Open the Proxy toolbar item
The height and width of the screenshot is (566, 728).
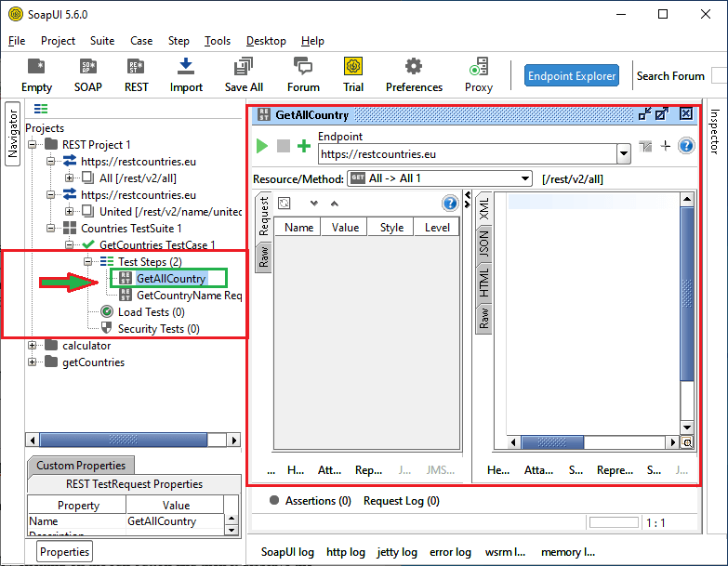(x=478, y=75)
